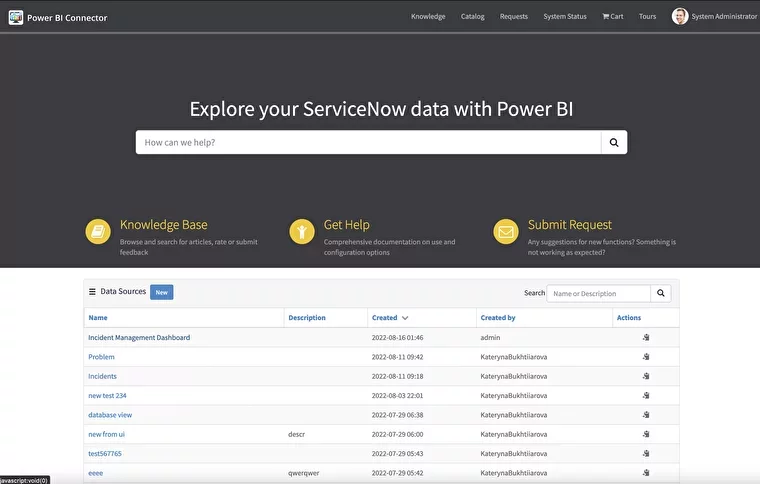This screenshot has width=760, height=484.
Task: Open the Knowledge Base book icon
Action: (x=98, y=232)
